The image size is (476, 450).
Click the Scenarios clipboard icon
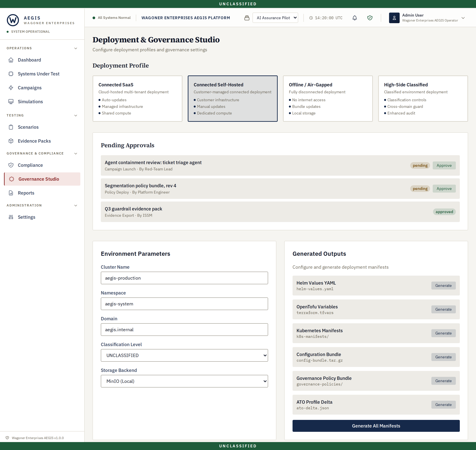[x=11, y=127]
